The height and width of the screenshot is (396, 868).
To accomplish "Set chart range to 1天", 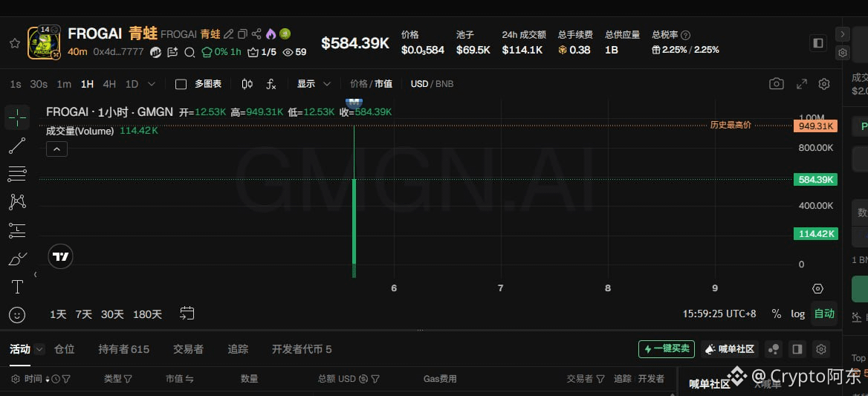I will tap(58, 314).
